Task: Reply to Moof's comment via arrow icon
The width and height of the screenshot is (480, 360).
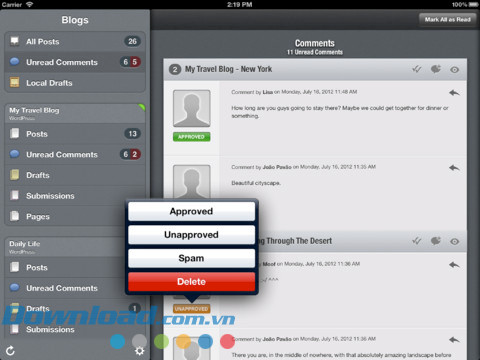Action: [454, 265]
